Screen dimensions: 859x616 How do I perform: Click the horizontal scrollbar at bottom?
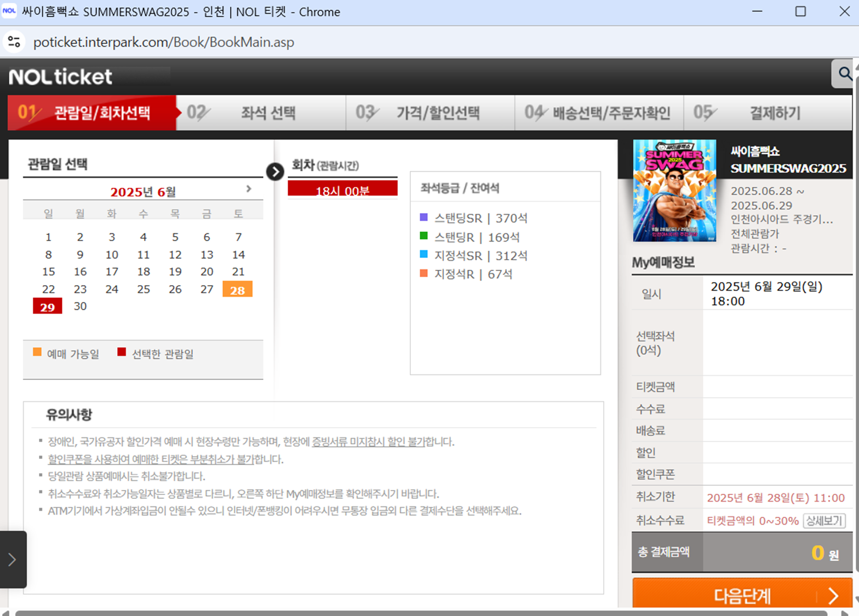tap(421, 613)
